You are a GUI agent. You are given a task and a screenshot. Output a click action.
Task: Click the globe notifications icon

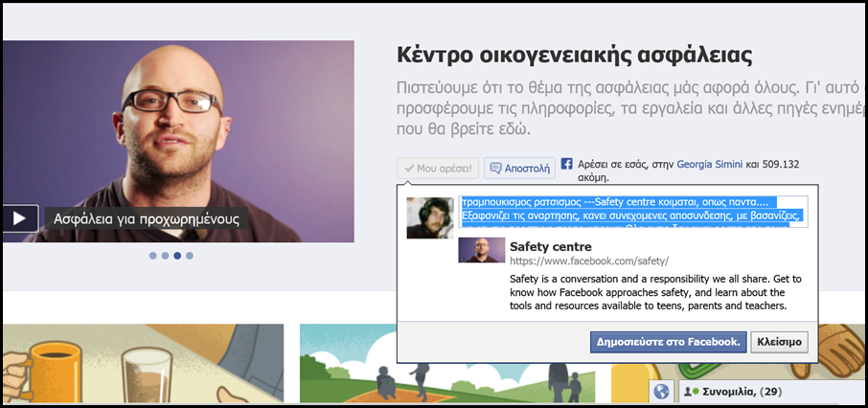[x=661, y=392]
